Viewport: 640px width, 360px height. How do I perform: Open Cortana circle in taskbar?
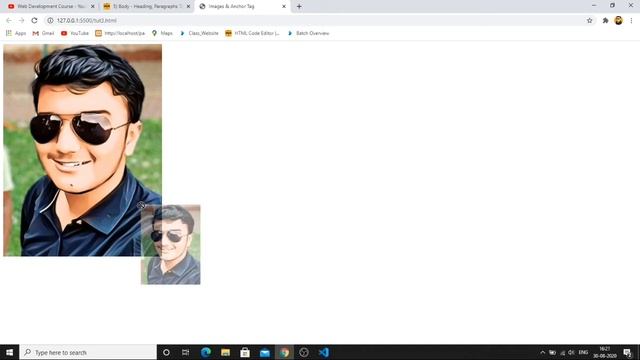click(x=166, y=352)
